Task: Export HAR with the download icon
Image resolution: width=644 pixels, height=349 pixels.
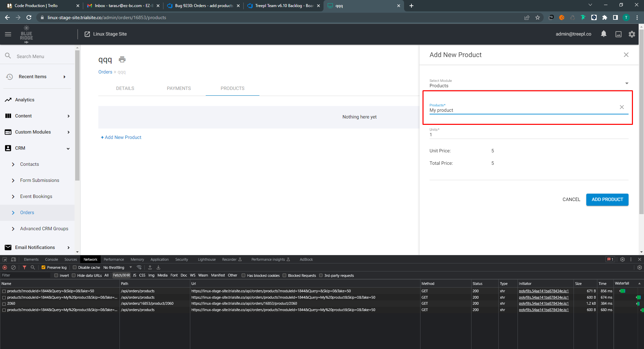Action: pos(158,267)
